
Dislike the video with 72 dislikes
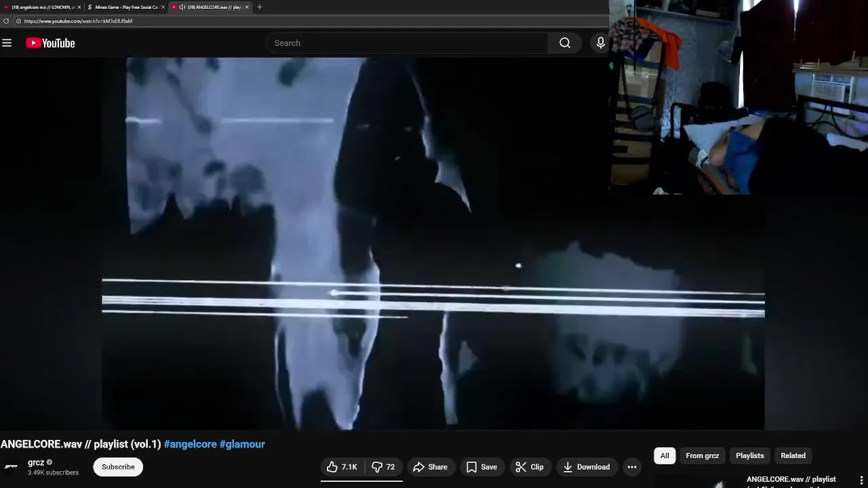coord(383,467)
